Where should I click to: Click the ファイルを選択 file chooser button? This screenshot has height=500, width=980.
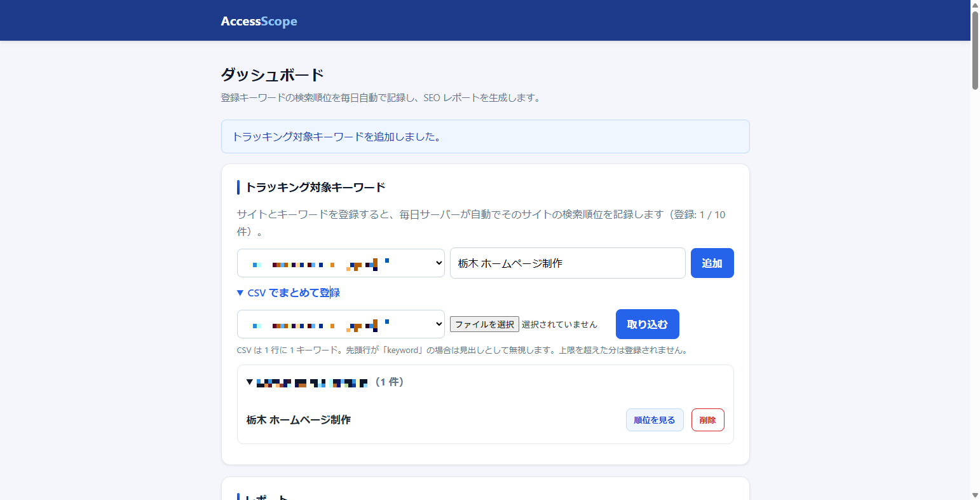(x=484, y=324)
